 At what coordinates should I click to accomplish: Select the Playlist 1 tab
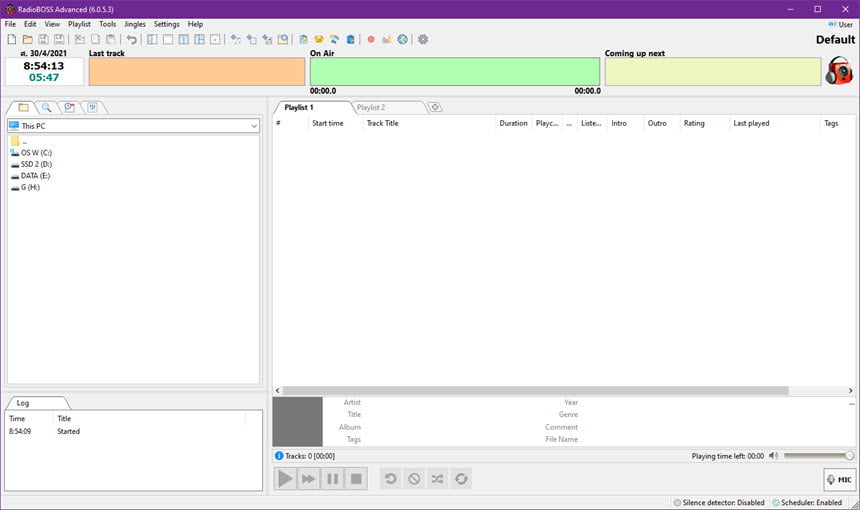(299, 107)
